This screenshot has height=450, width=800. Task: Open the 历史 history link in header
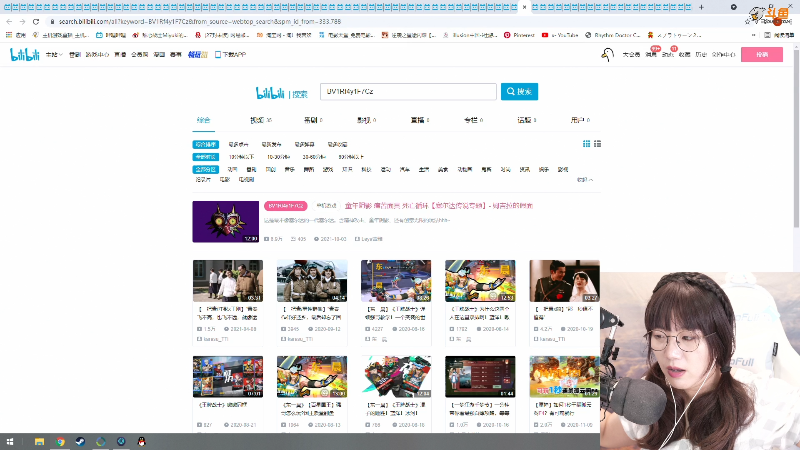(701, 55)
